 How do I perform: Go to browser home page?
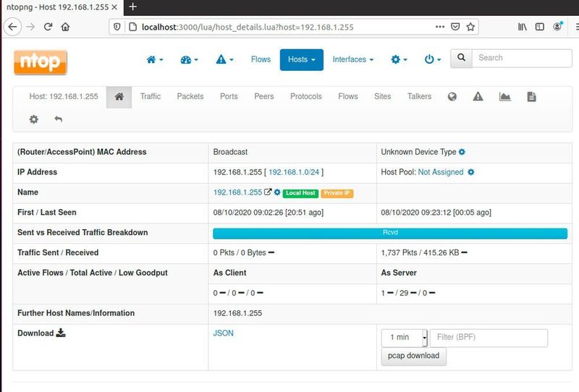coord(65,27)
